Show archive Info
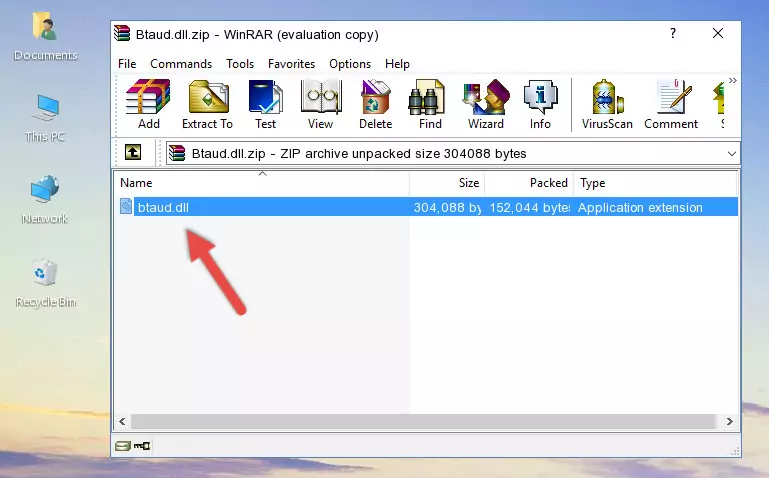 540,104
